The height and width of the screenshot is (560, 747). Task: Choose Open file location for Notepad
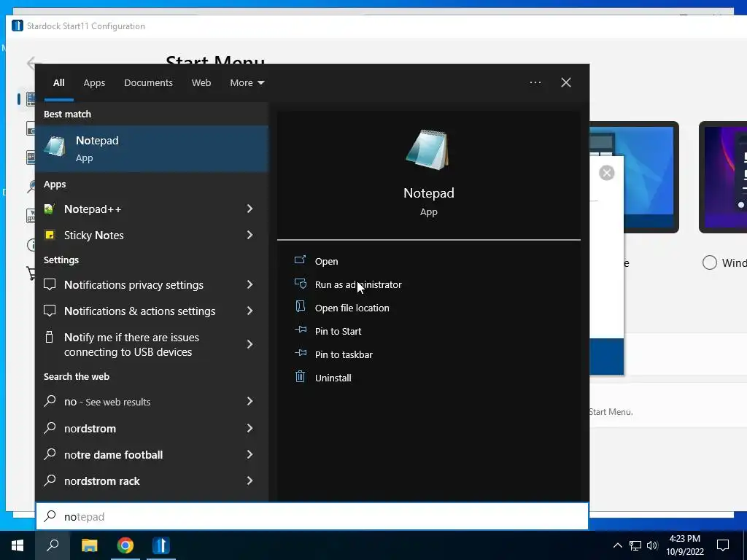(x=352, y=308)
